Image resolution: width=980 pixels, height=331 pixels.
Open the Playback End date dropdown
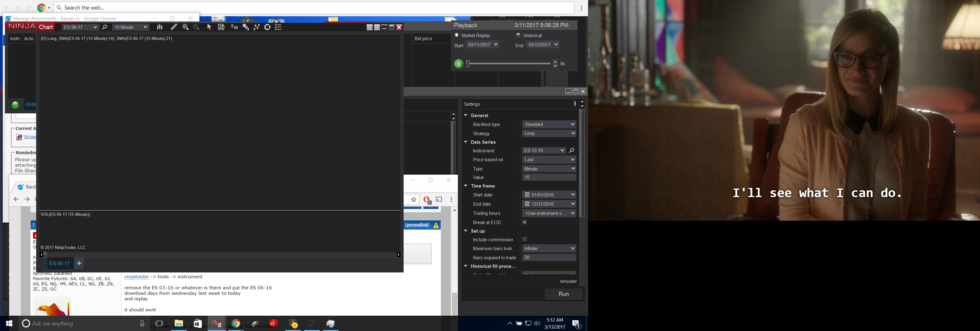click(542, 44)
